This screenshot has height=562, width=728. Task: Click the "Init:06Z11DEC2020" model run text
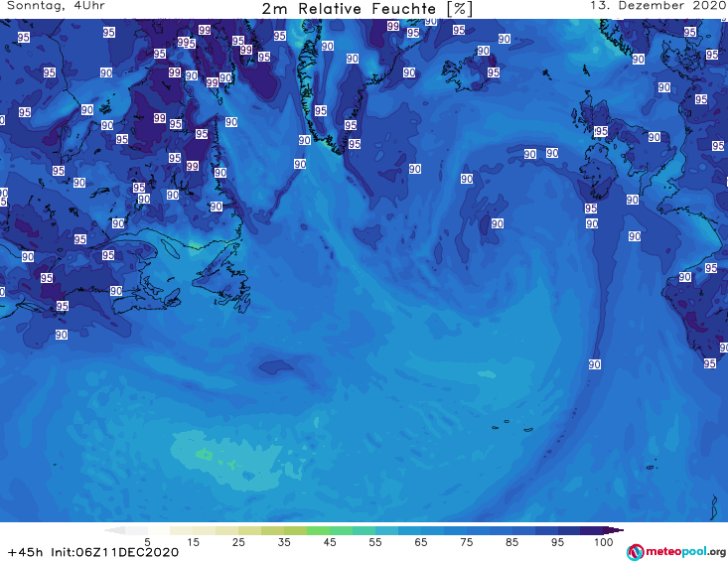point(114,552)
